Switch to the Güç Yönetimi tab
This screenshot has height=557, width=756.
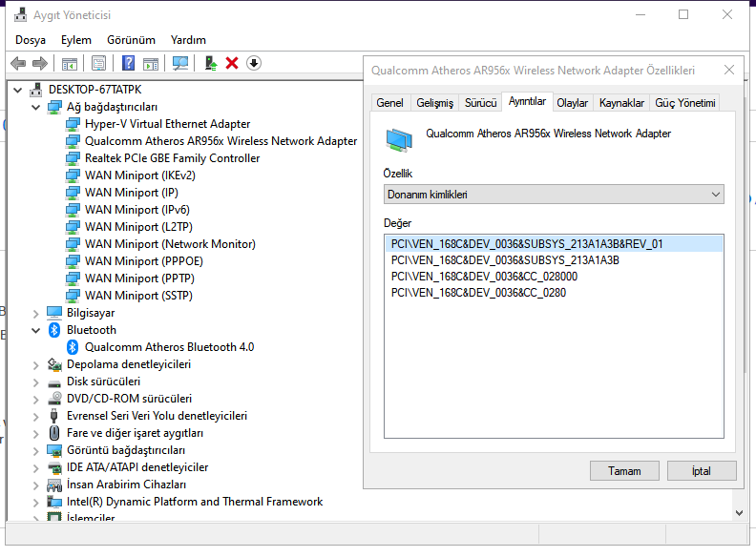683,103
